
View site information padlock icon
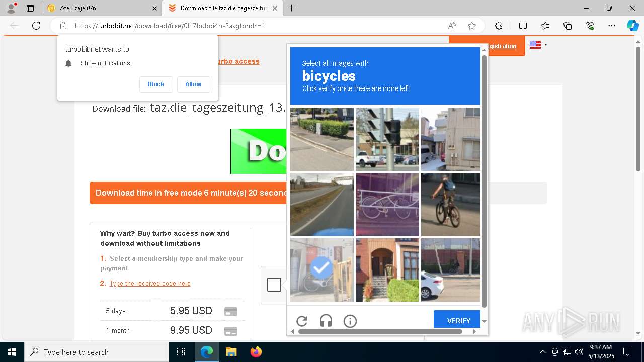[63, 26]
